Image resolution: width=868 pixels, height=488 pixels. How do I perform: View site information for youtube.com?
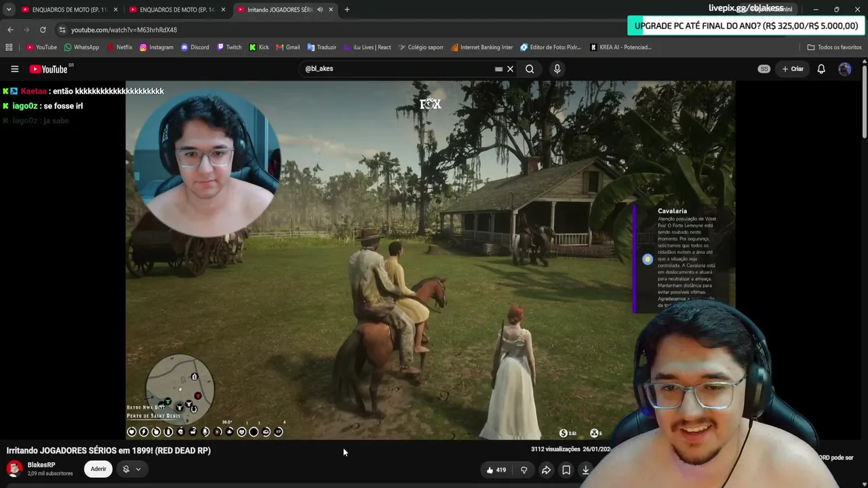pyautogui.click(x=62, y=30)
